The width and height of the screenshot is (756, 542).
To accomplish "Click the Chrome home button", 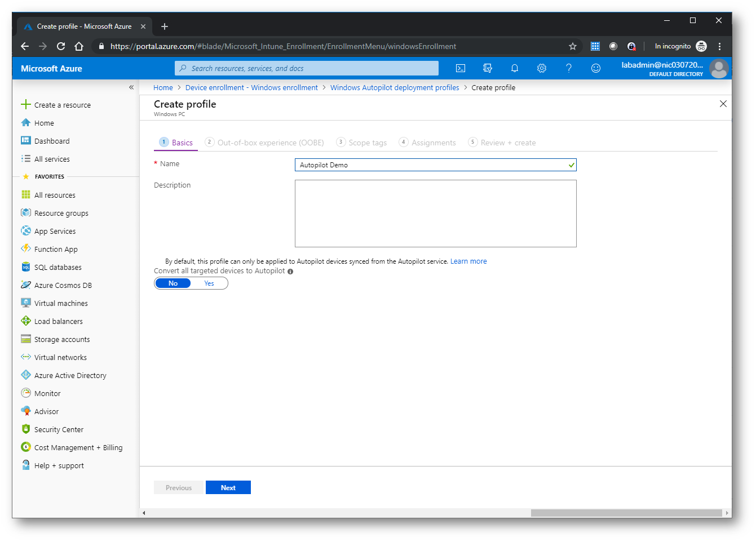I will (x=79, y=46).
